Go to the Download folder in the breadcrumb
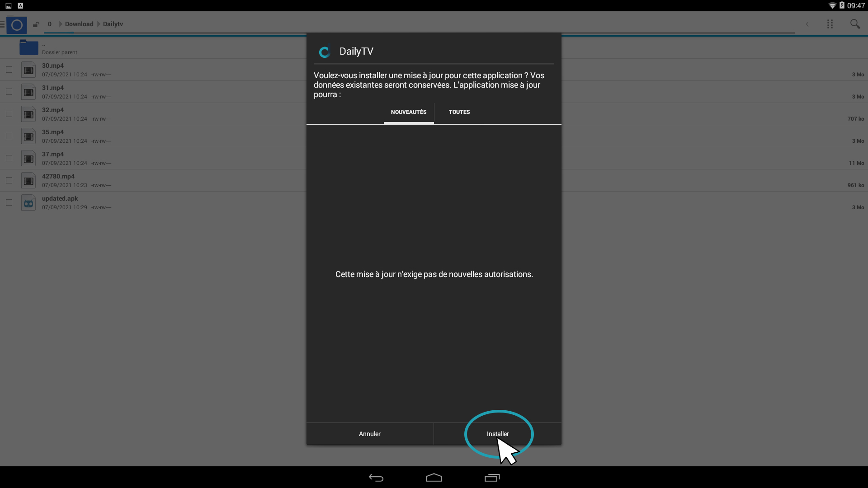Screen dimensions: 868x488 coord(79,24)
